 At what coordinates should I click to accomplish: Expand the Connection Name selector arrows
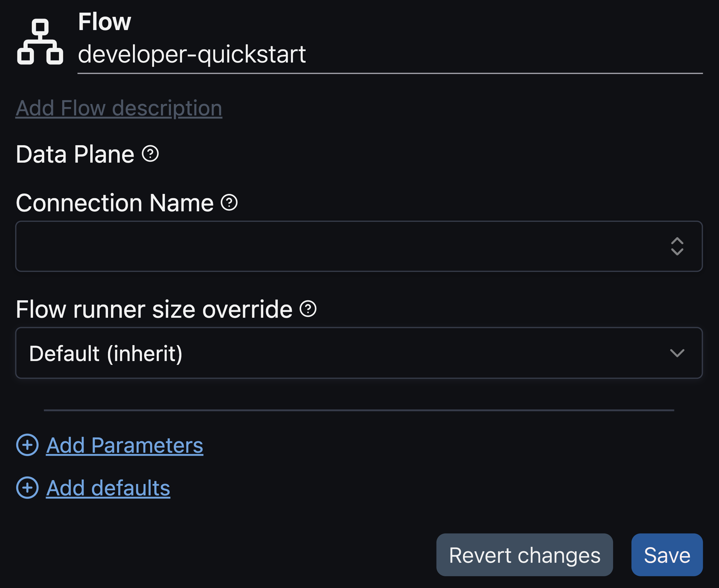(677, 246)
